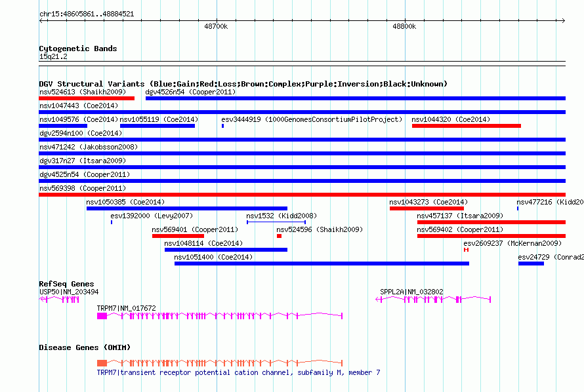Select the blue nsv1055119 gain bar
The width and height of the screenshot is (584, 392).
157,126
